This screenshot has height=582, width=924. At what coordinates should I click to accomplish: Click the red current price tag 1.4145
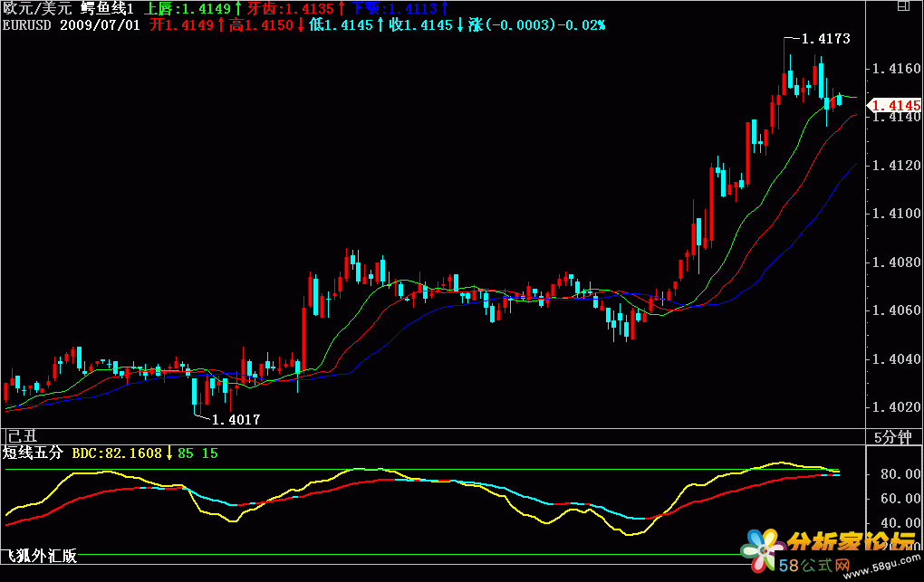click(x=896, y=105)
